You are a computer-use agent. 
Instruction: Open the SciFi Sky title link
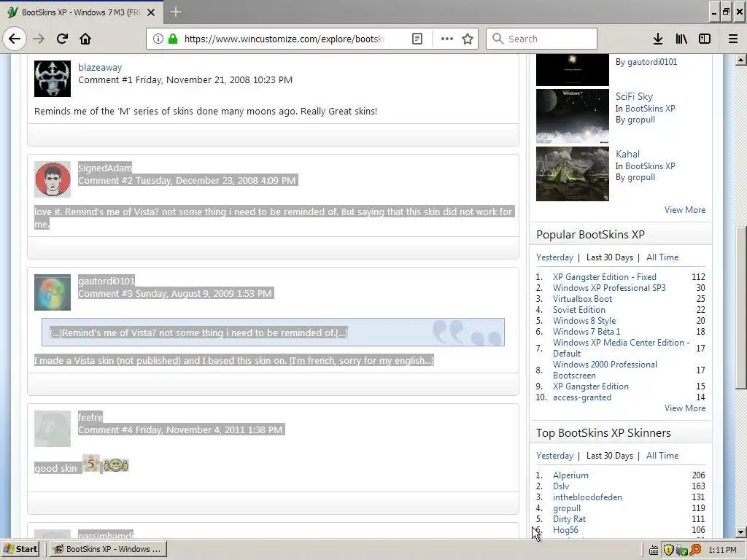point(634,97)
